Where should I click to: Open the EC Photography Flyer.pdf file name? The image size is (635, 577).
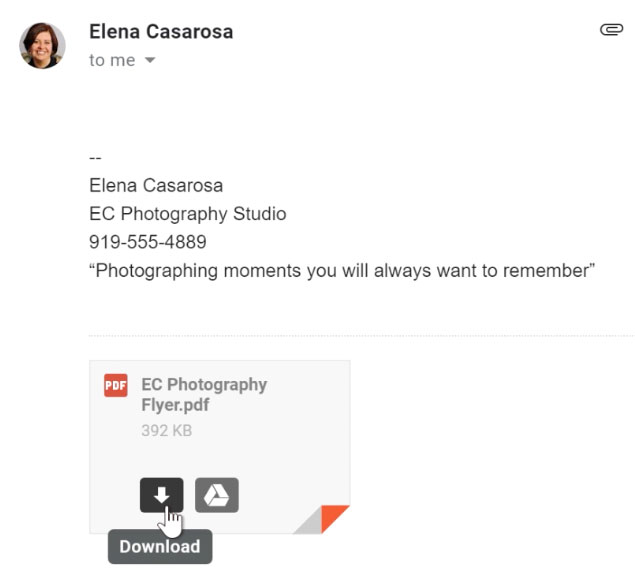(204, 394)
